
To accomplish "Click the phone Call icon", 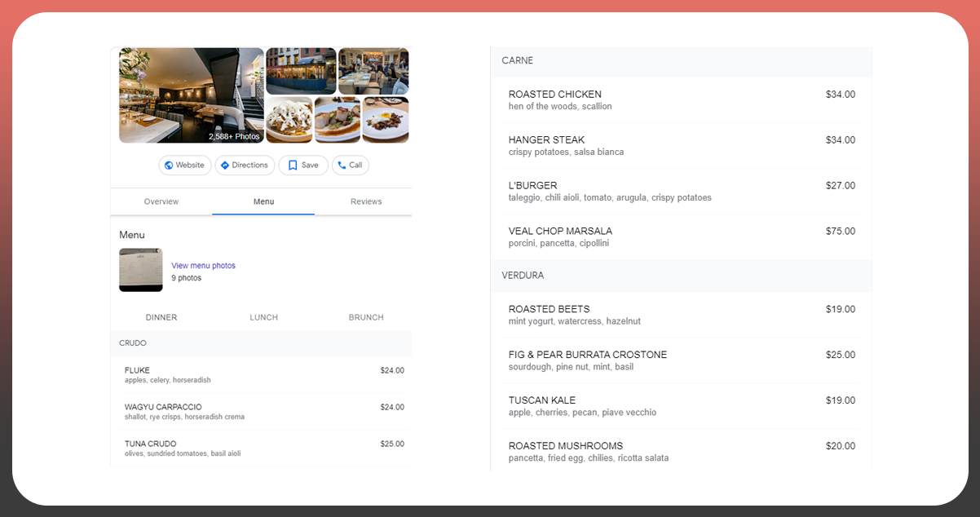I will point(342,166).
